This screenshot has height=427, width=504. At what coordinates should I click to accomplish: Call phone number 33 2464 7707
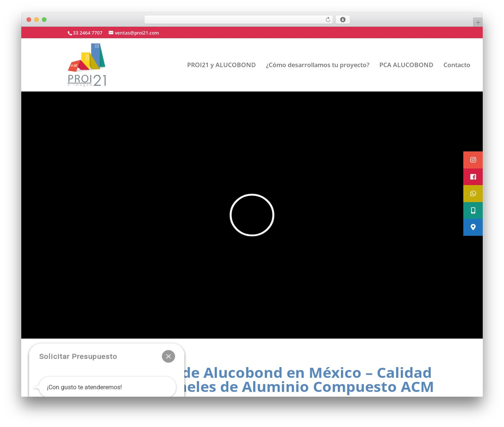click(85, 33)
